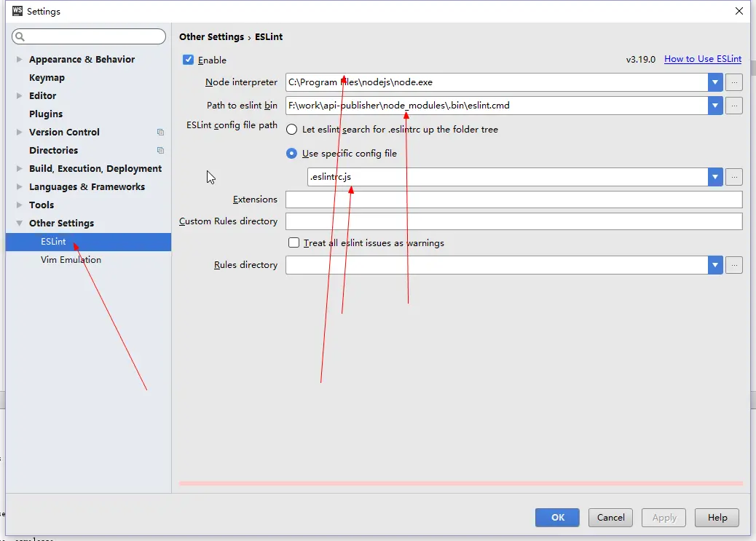Browse for .eslintrc.js config file
756x541 pixels.
[734, 177]
